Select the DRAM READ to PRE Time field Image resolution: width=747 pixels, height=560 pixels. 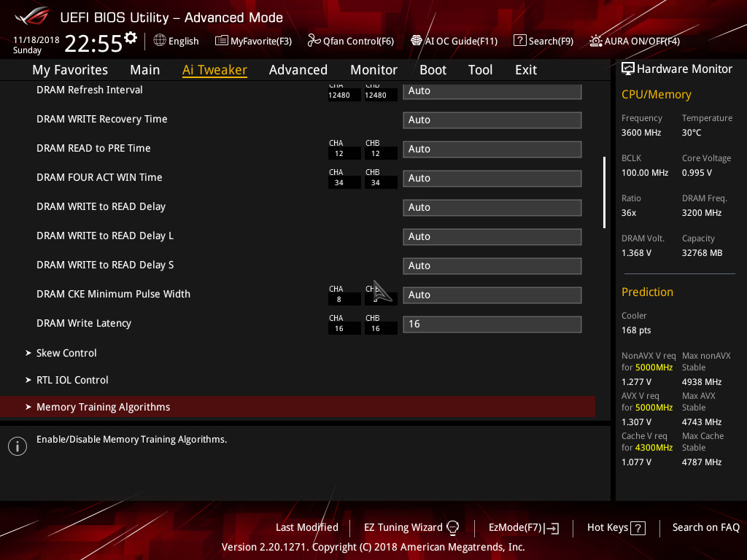point(492,149)
